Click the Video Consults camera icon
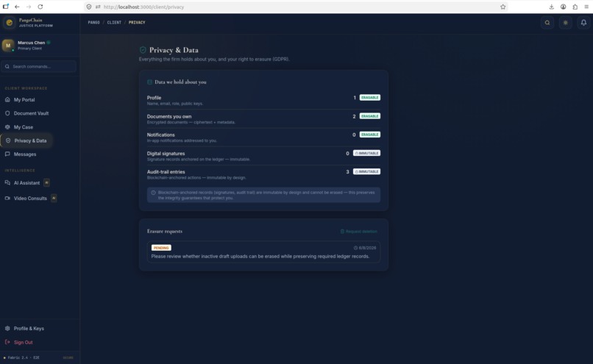This screenshot has height=364, width=593. point(7,198)
